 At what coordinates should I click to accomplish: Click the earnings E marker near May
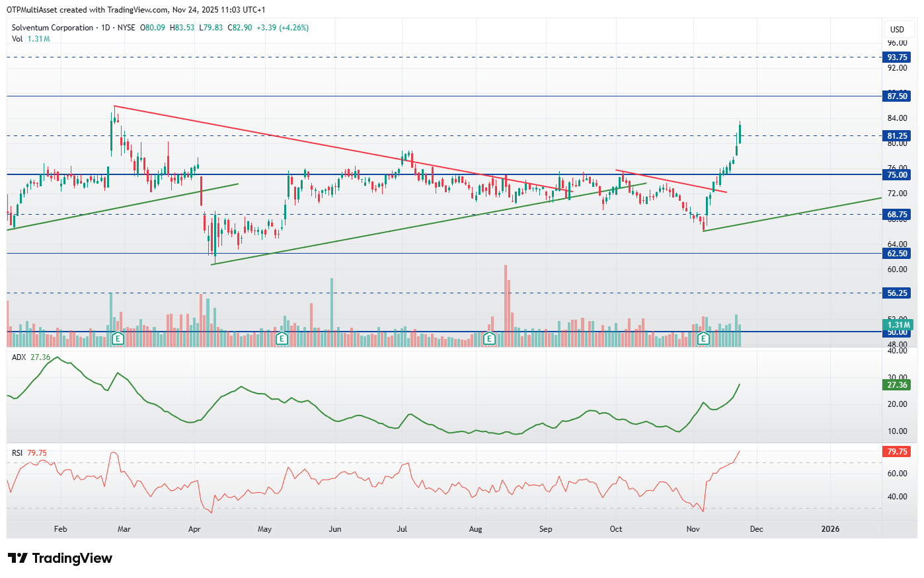coord(282,338)
